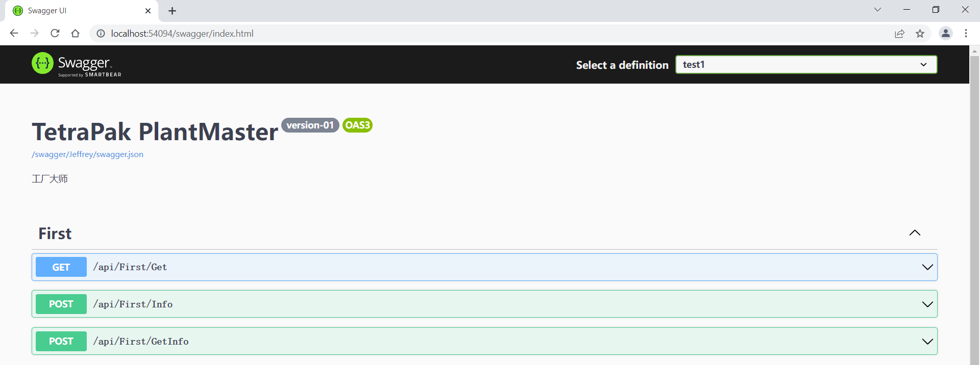Bookmark this page with the star icon
The height and width of the screenshot is (365, 980).
pos(920,34)
